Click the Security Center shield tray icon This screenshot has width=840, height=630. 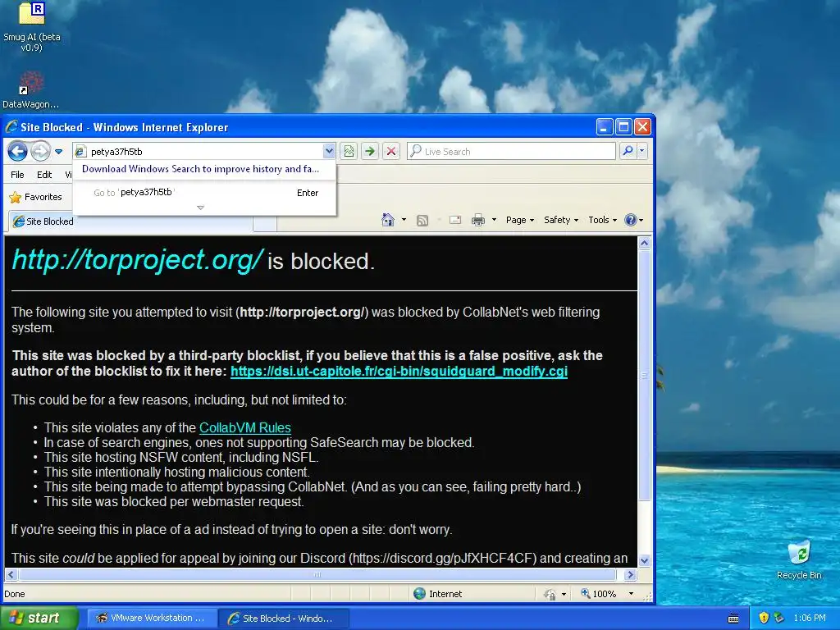(764, 618)
